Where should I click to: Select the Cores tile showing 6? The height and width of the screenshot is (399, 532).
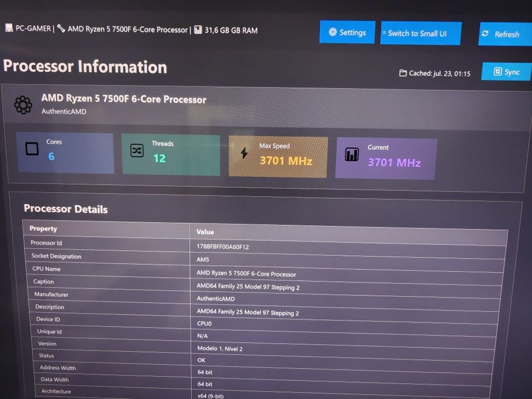pyautogui.click(x=65, y=153)
